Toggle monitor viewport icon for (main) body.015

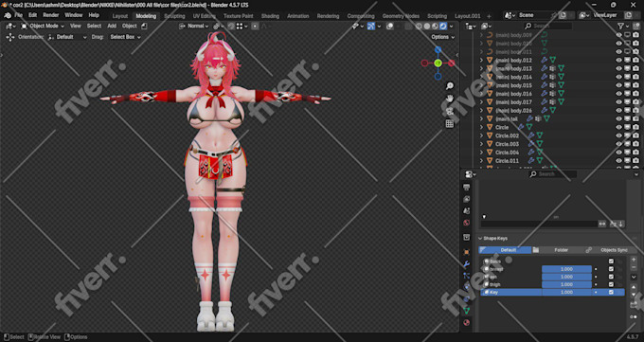click(x=628, y=85)
